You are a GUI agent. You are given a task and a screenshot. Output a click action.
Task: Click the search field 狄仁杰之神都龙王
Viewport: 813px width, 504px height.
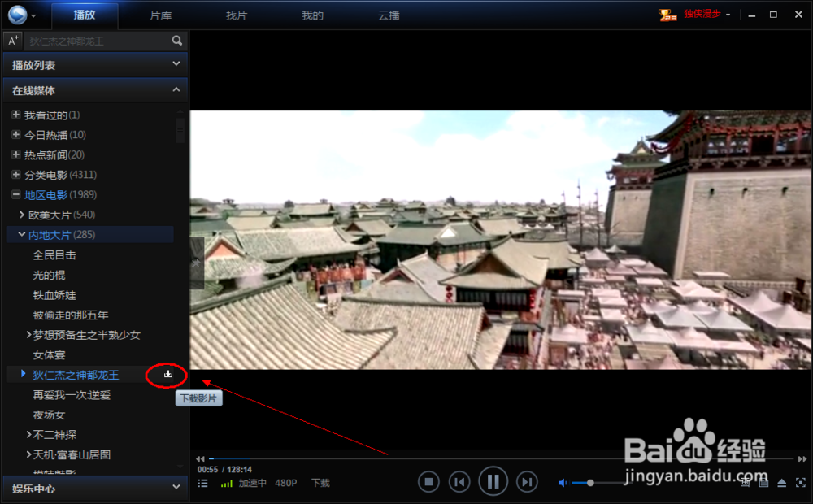pyautogui.click(x=98, y=41)
